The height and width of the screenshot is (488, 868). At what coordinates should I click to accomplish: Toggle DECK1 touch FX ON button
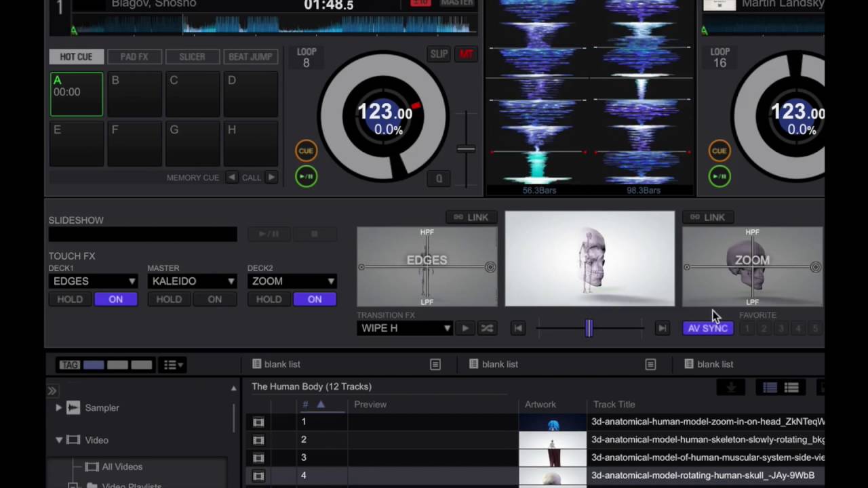click(116, 299)
